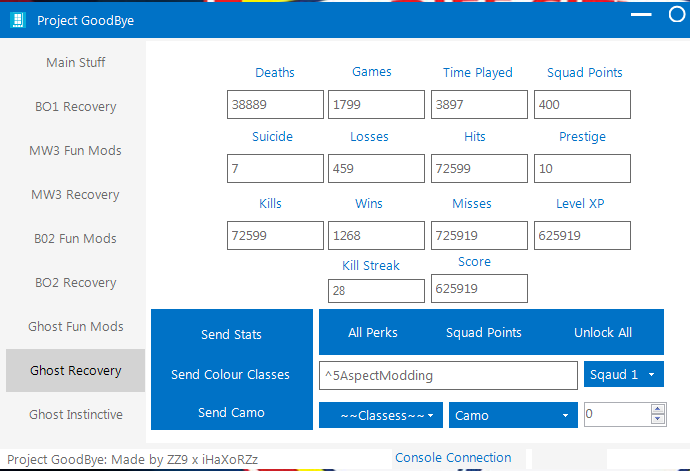Click the Console Connection link
Image resolution: width=690 pixels, height=471 pixels.
click(x=453, y=458)
